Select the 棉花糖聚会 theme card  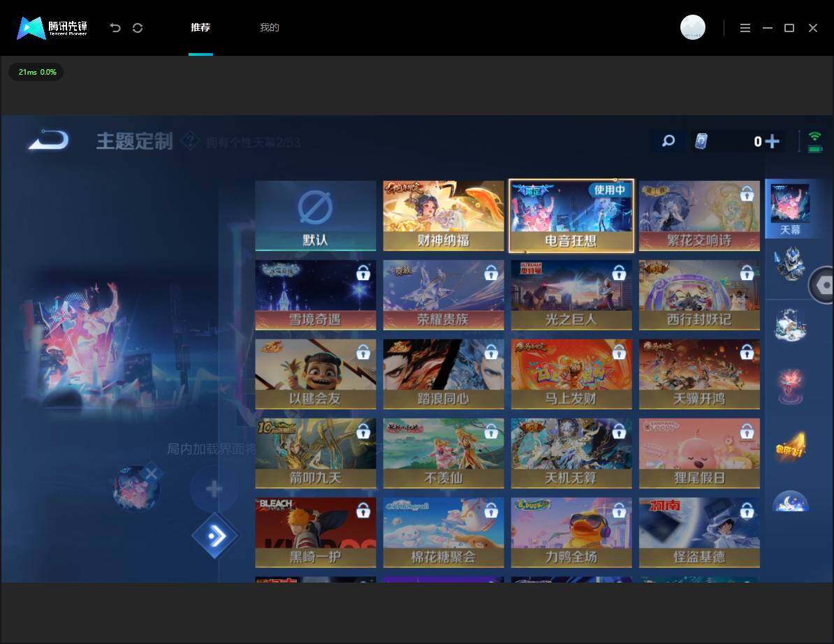point(443,532)
